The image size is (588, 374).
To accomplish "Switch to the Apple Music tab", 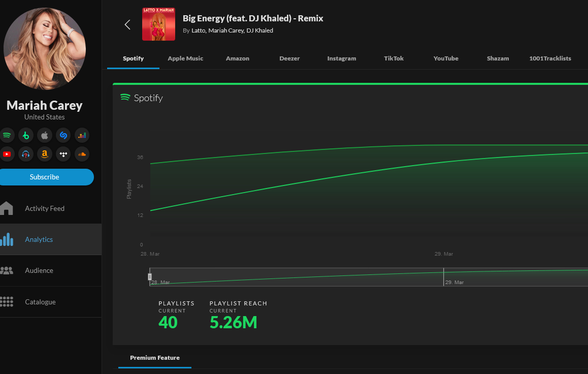I will coord(185,58).
